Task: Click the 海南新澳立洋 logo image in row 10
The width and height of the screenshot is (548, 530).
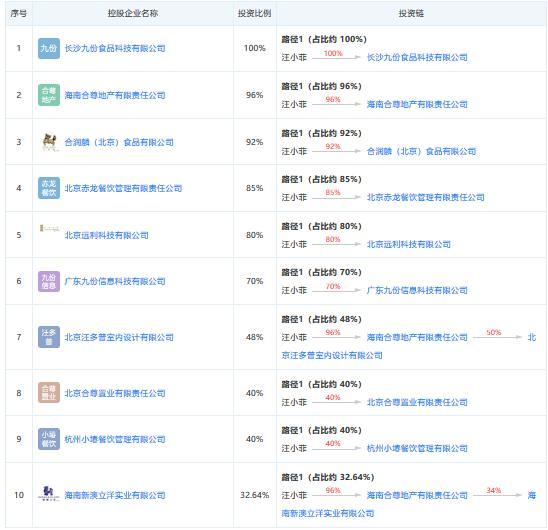Action: [49, 494]
